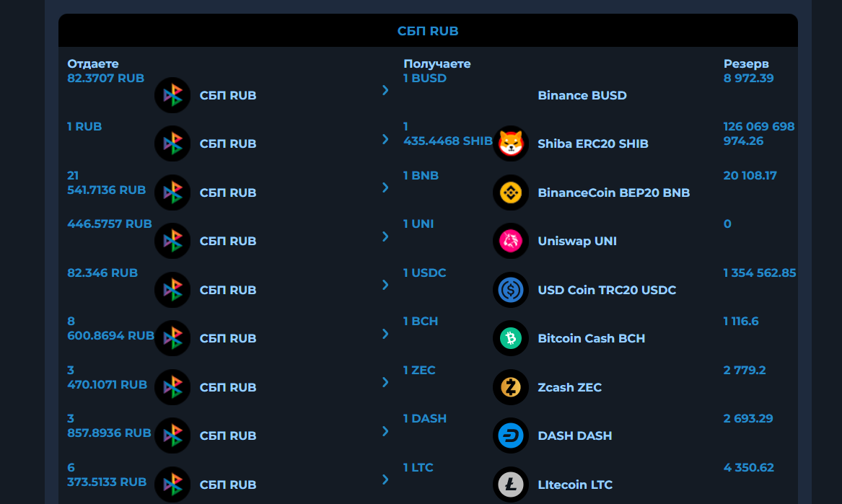Click the СБП logo in the Zcash ZEC row
This screenshot has width=842, height=504.
(x=172, y=387)
